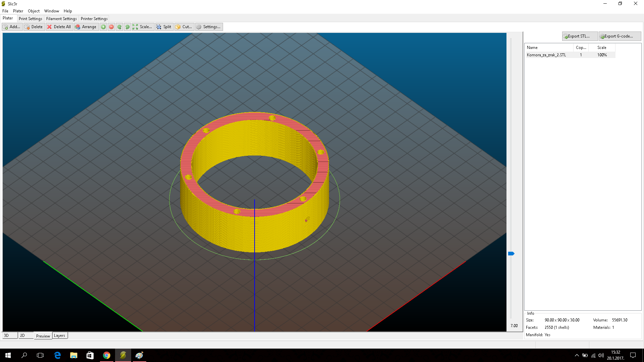This screenshot has width=644, height=362.
Task: Open the Windows Start menu
Action: point(8,355)
